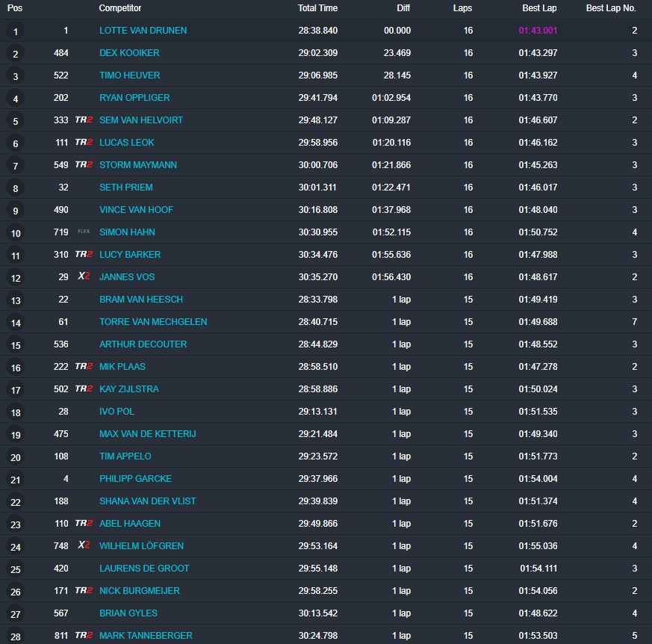Sort by Total Time column header
The image size is (652, 644).
click(317, 8)
